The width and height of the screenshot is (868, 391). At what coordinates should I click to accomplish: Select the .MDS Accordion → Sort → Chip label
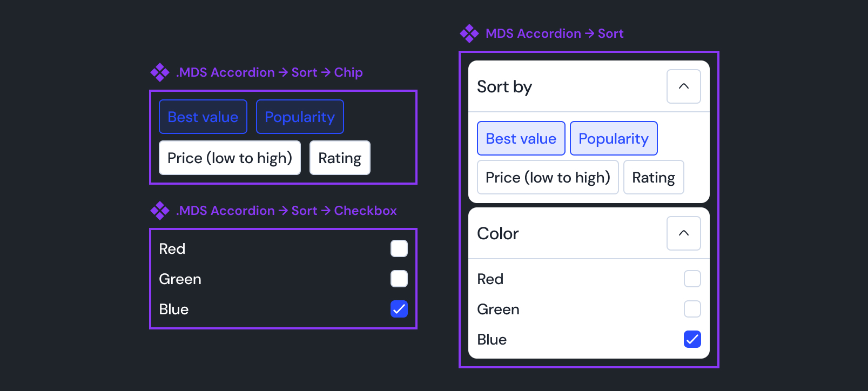click(269, 72)
